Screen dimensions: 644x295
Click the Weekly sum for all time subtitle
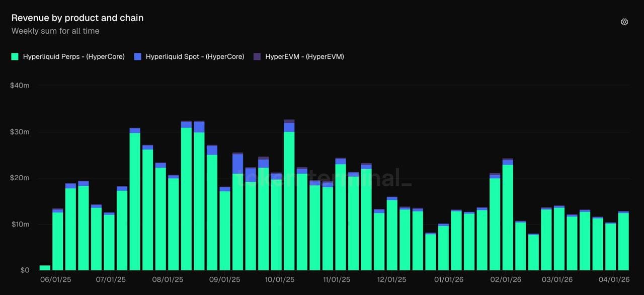click(x=55, y=31)
